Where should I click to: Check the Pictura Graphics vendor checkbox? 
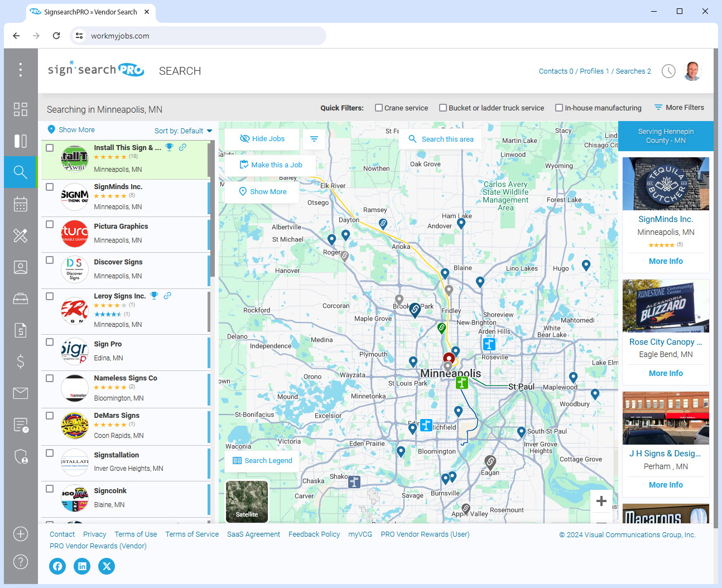click(x=50, y=224)
